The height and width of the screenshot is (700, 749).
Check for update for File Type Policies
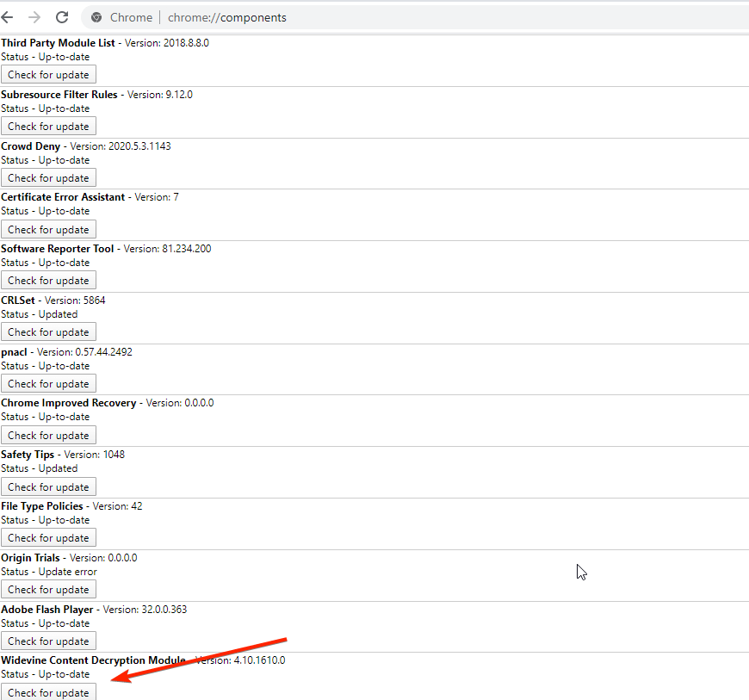pyautogui.click(x=48, y=538)
